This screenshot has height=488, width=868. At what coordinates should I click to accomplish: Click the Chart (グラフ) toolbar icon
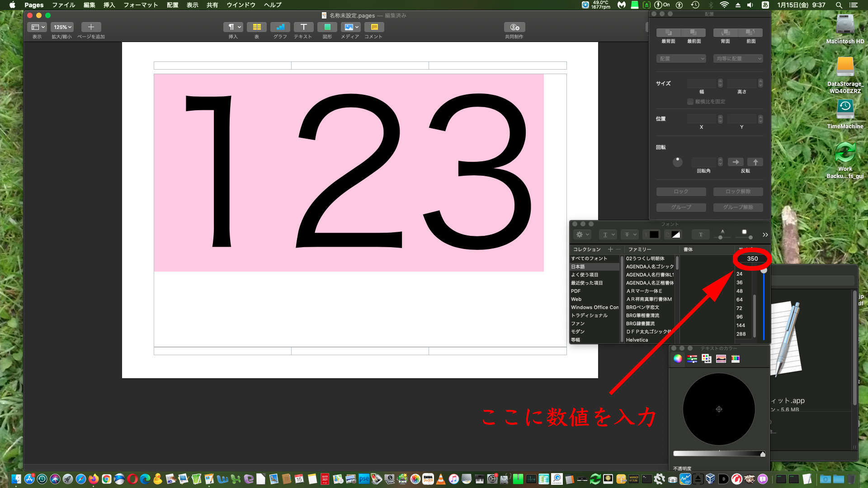coord(280,27)
